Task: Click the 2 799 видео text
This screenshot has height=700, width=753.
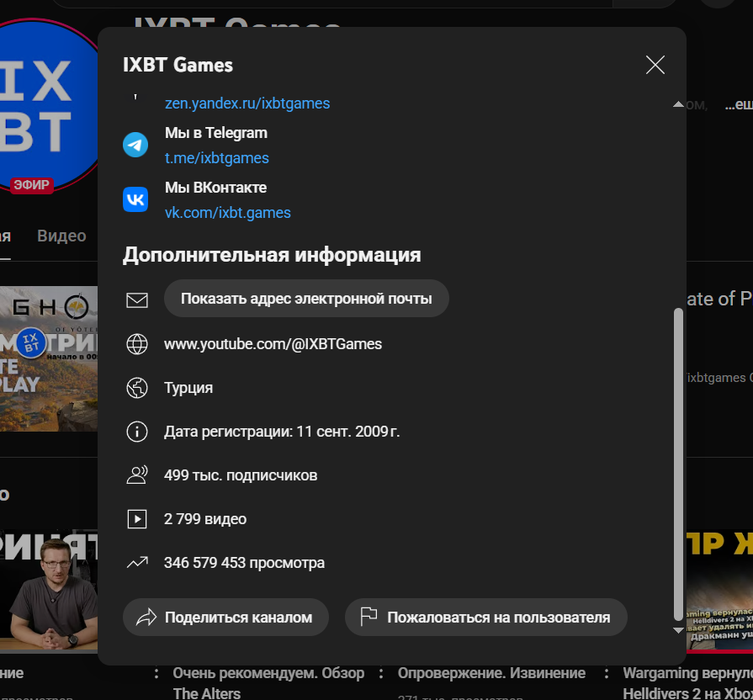Action: pos(205,519)
